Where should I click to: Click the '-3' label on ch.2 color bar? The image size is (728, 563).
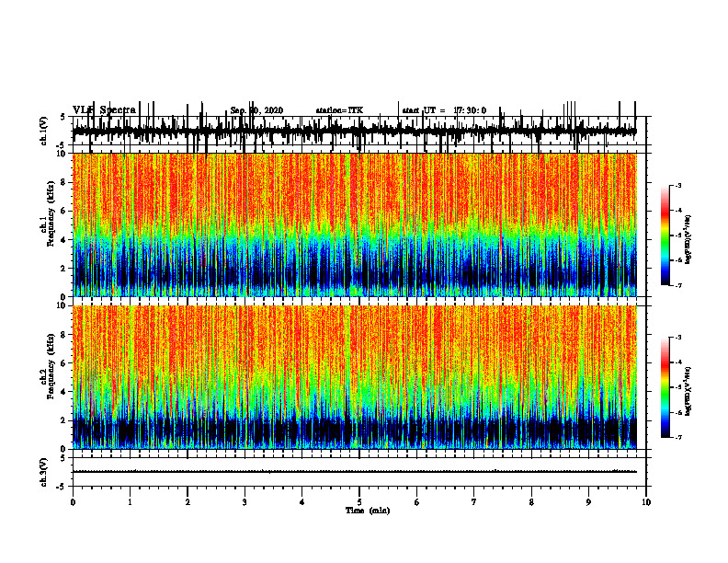(x=677, y=338)
